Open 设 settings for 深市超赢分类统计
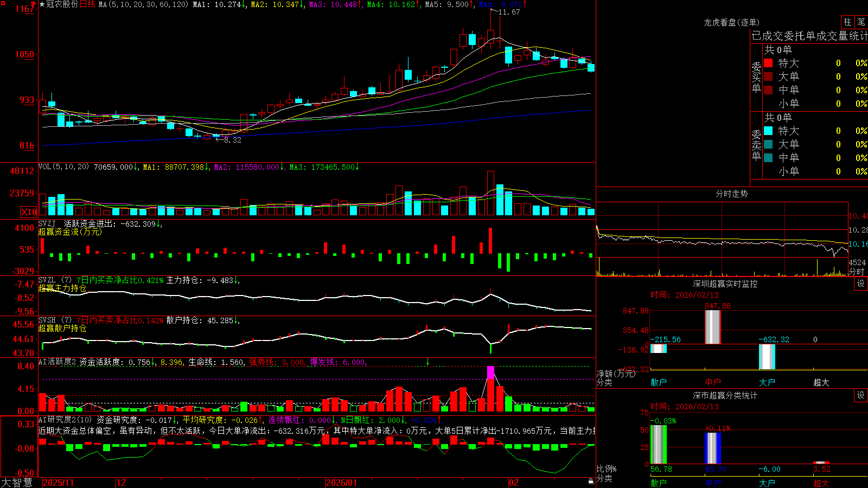Viewport: 868px width, 488px height. (861, 395)
